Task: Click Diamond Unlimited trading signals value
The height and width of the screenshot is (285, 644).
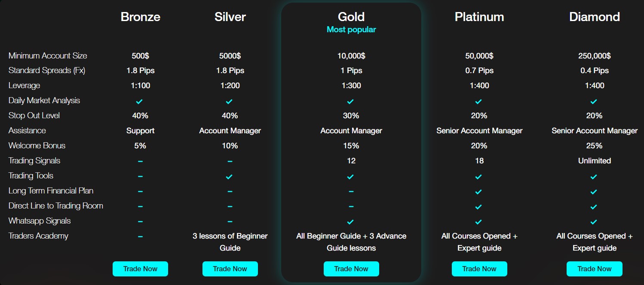Action: 595,161
